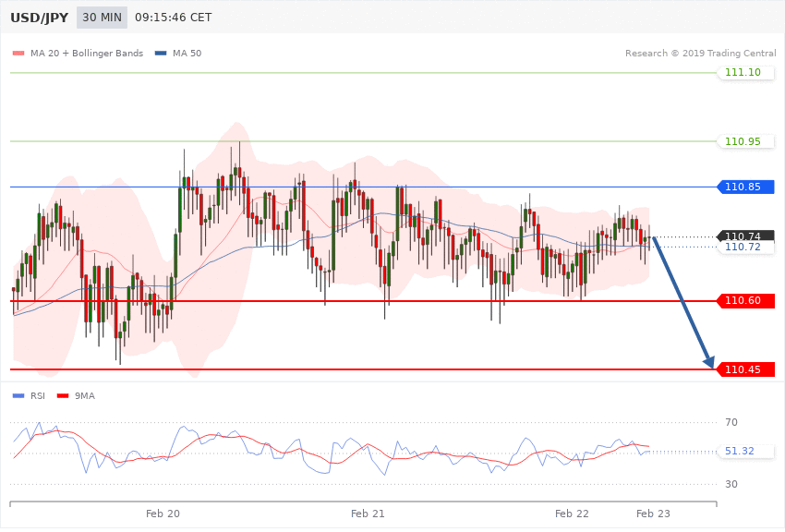
Task: Click the 110.45 red support label
Action: pyautogui.click(x=746, y=369)
